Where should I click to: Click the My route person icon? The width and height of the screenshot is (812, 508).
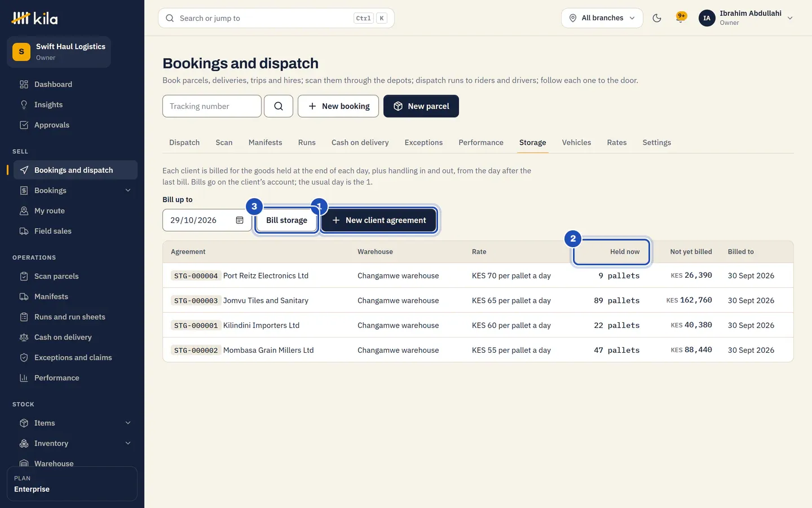pos(24,211)
